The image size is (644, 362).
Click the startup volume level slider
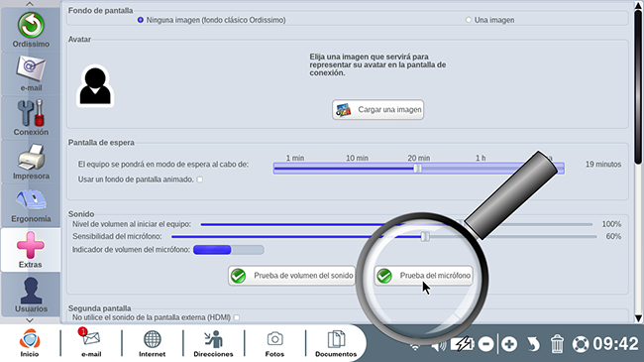coord(396,224)
